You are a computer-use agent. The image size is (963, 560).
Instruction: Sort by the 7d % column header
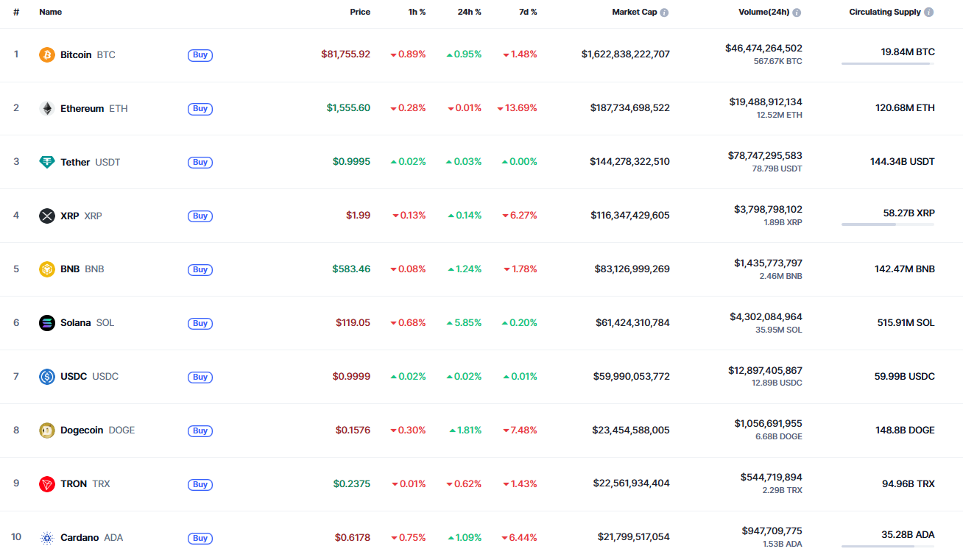click(x=528, y=13)
